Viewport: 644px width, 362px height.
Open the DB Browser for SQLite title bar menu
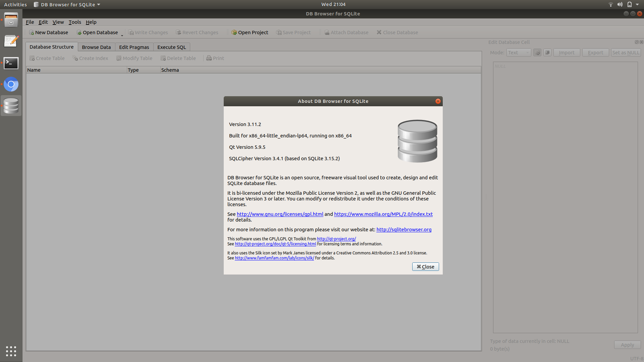point(67,4)
